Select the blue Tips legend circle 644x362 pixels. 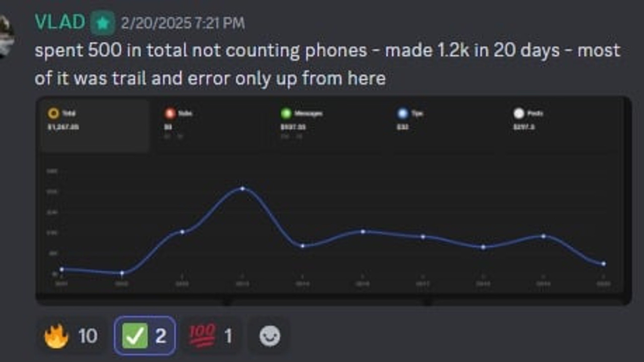pyautogui.click(x=403, y=113)
